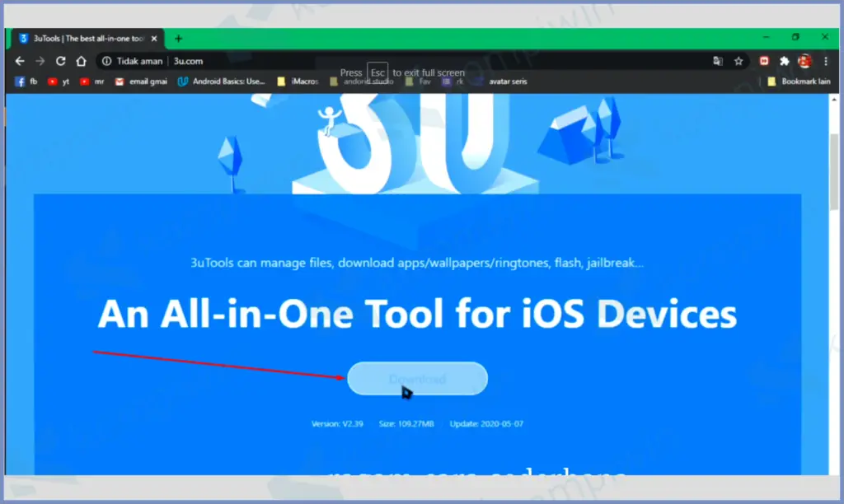Click the page vertical scrollbar
The height and width of the screenshot is (504, 844).
(x=834, y=172)
